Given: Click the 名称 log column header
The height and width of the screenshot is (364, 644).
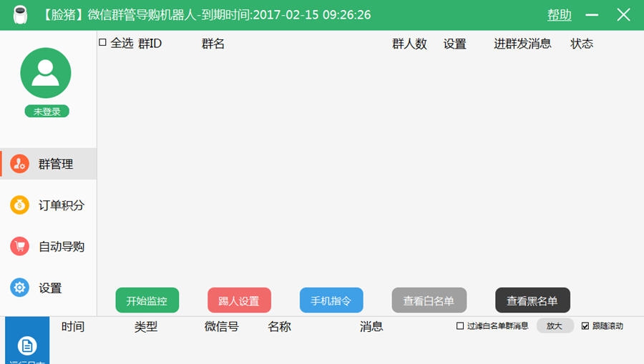Looking at the screenshot, I should tap(279, 327).
